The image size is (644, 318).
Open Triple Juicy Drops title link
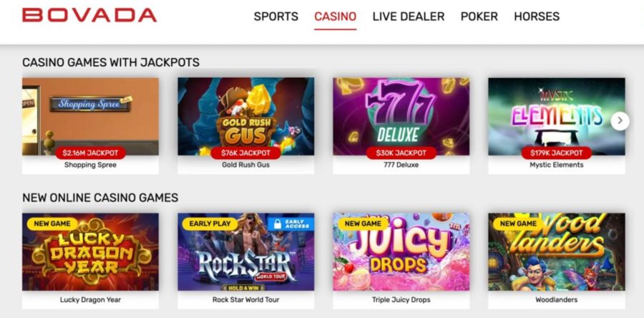tap(401, 299)
